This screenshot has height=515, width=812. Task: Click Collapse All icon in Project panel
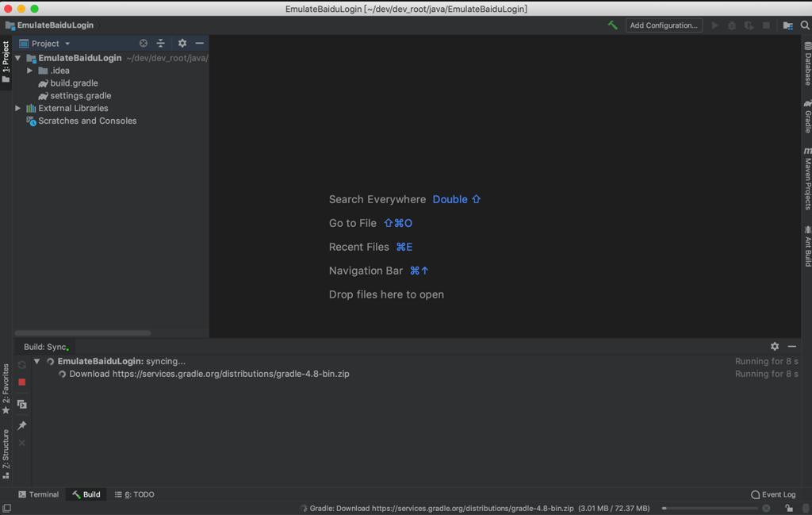click(x=160, y=43)
